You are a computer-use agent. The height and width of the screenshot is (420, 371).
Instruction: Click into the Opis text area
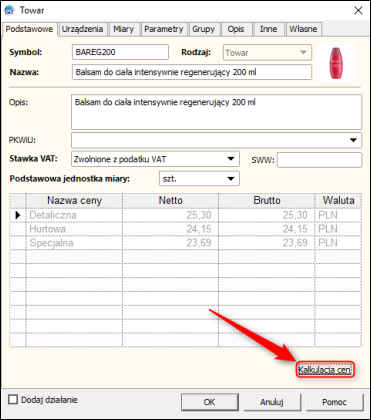pos(216,112)
